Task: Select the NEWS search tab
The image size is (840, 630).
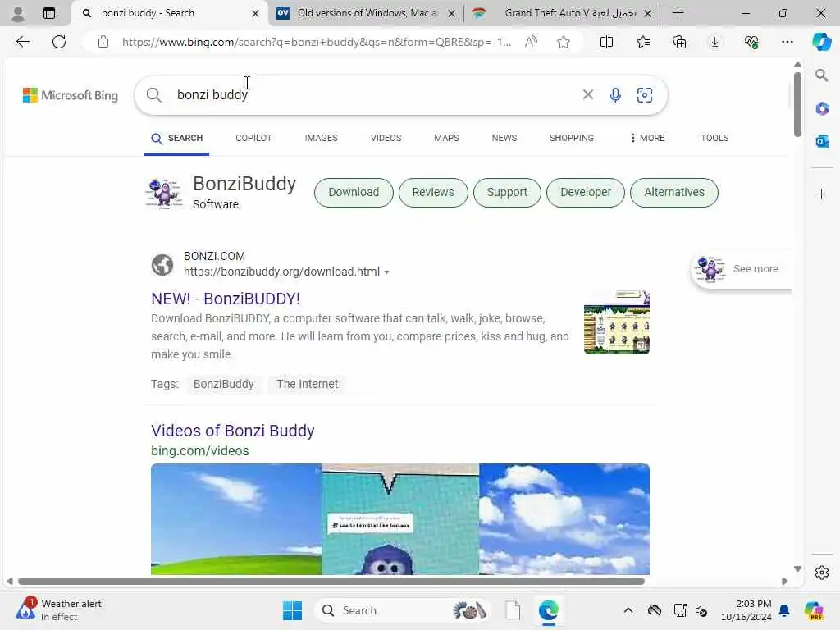Action: 504,138
